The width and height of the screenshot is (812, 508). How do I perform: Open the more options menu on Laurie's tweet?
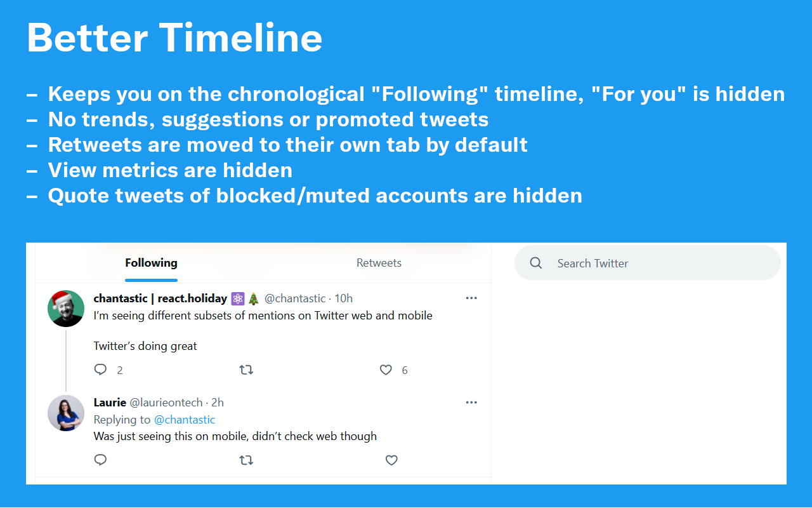[471, 402]
